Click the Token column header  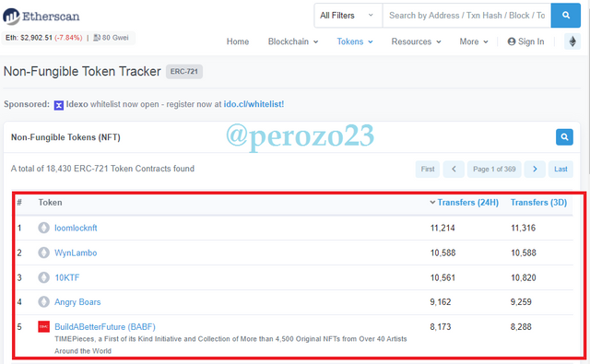tap(50, 203)
